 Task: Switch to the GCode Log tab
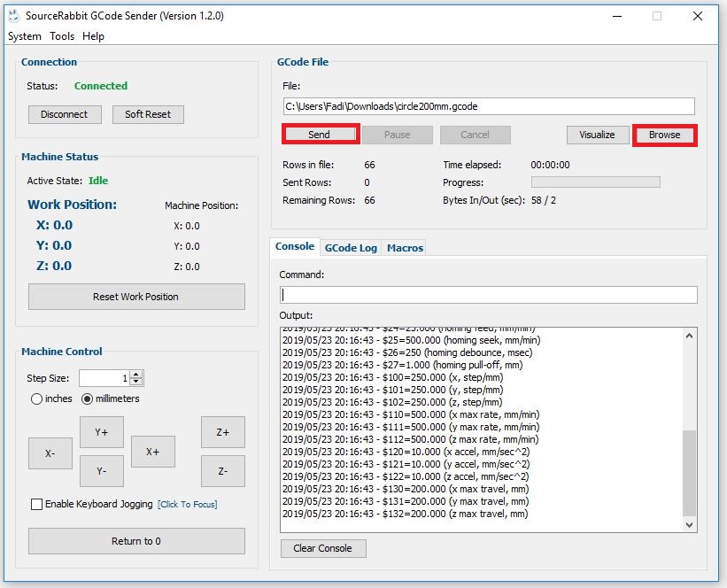point(351,248)
